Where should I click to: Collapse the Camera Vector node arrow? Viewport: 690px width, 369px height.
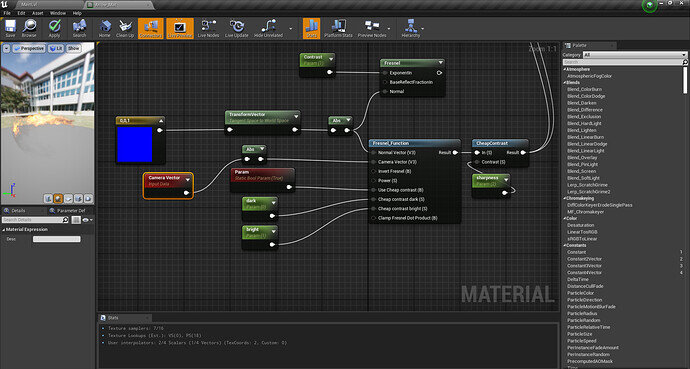coord(188,179)
